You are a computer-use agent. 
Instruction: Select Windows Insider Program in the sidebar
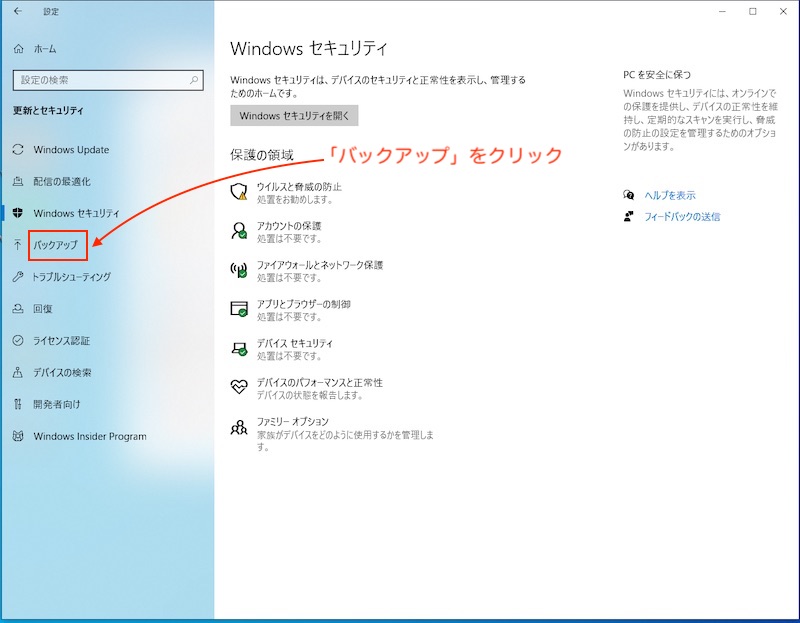point(90,436)
